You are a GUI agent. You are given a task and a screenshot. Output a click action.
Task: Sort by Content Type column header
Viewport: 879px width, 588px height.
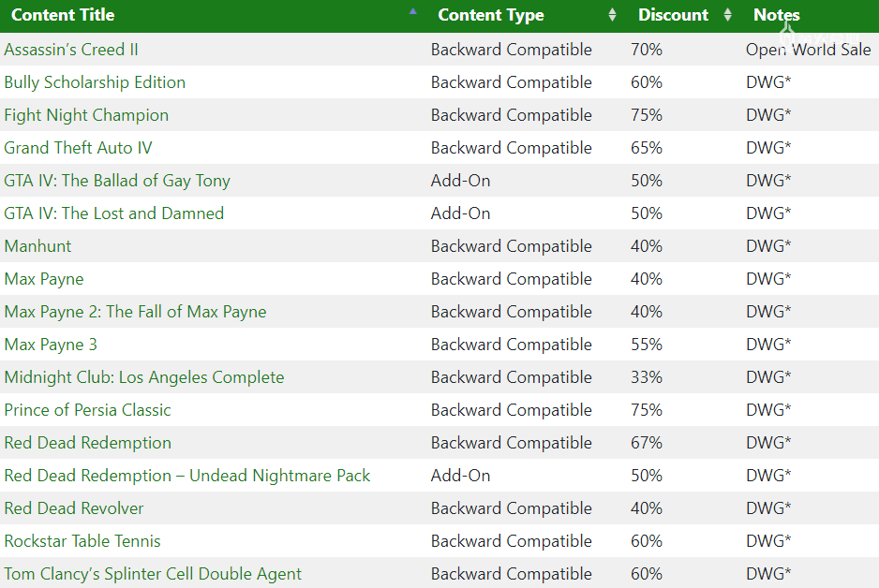490,15
